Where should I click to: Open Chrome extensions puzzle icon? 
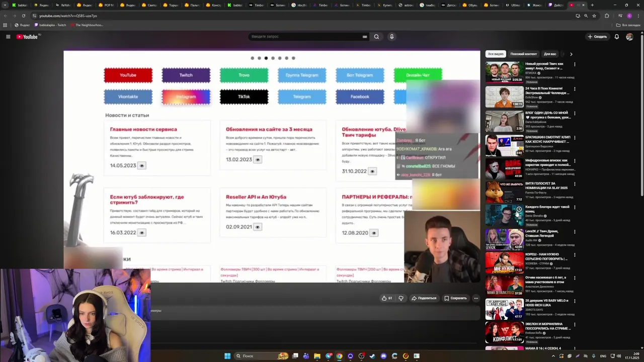click(606, 16)
